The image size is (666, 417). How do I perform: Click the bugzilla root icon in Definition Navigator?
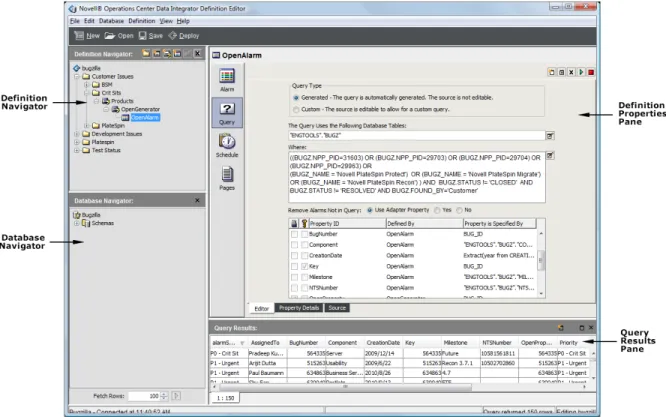tap(76, 68)
